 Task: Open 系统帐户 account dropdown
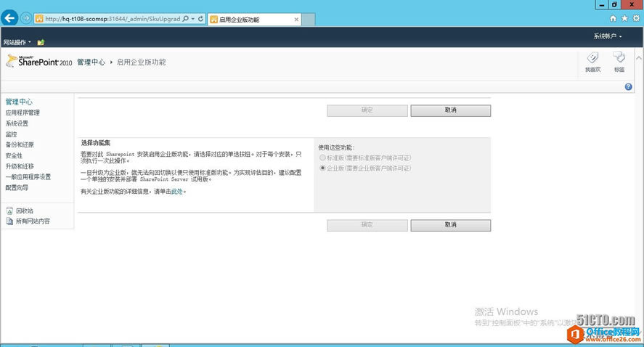tap(608, 36)
